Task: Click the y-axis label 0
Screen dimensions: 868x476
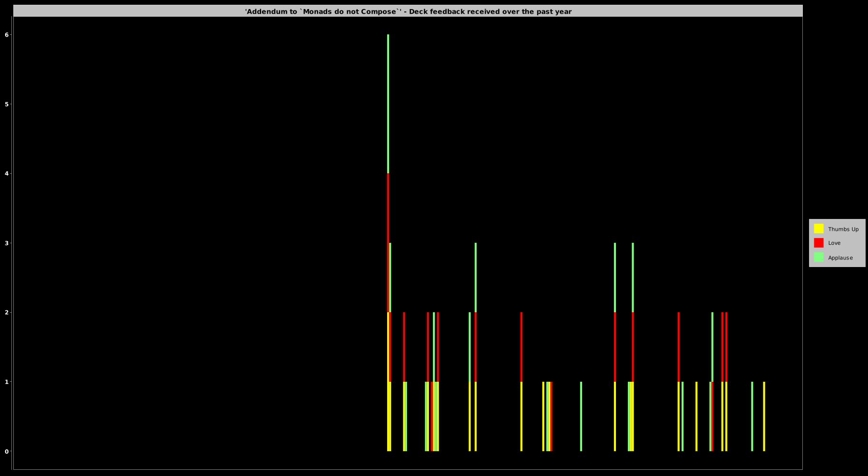Action: click(7, 451)
